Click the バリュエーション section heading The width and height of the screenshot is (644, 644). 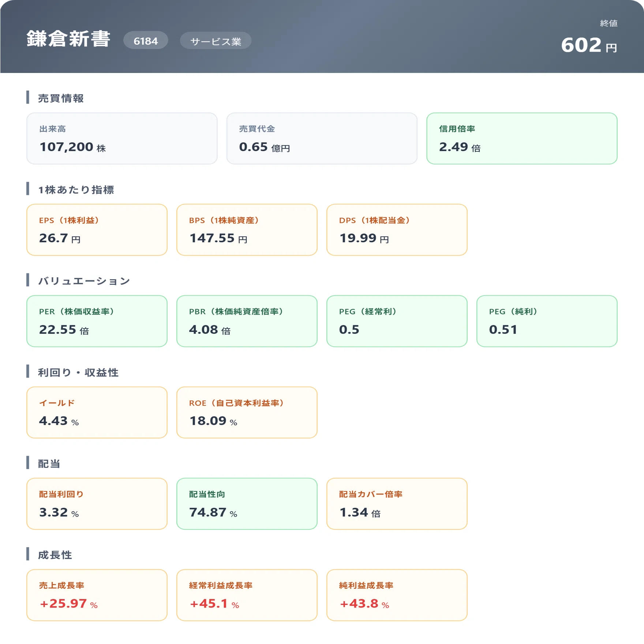[x=84, y=281]
